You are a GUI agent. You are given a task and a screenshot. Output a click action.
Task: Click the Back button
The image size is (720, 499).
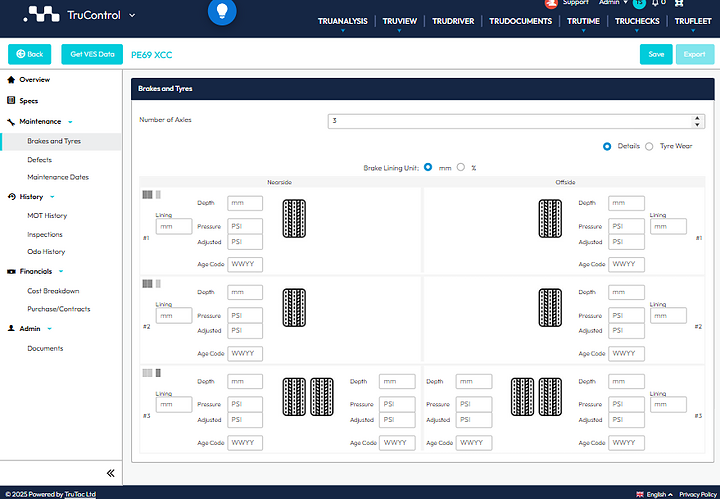pos(29,54)
